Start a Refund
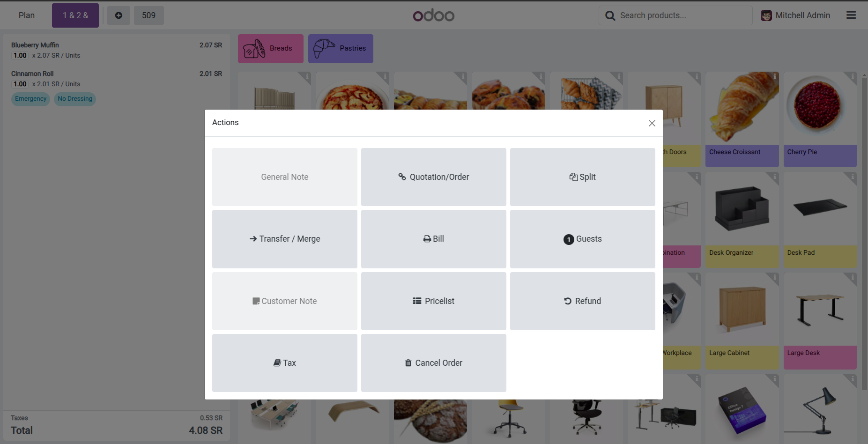The height and width of the screenshot is (444, 868). pos(582,301)
